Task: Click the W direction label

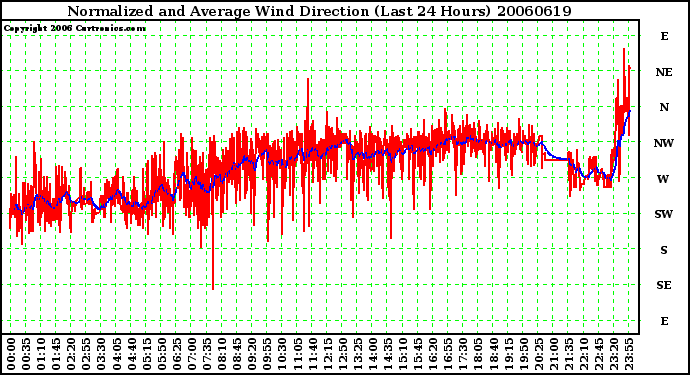Action: (663, 179)
